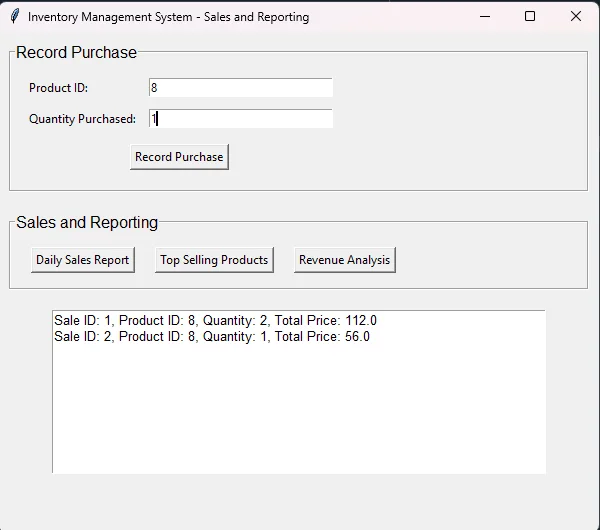Select the Sale ID: 1 result line
The height and width of the screenshot is (530, 600).
[215, 320]
